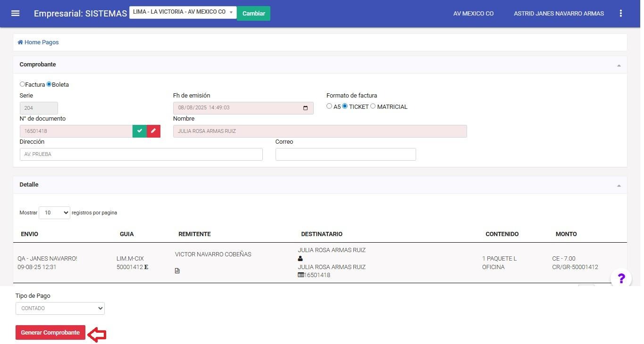644x344 pixels.
Task: Open the vertical three-dot options menu
Action: point(620,13)
